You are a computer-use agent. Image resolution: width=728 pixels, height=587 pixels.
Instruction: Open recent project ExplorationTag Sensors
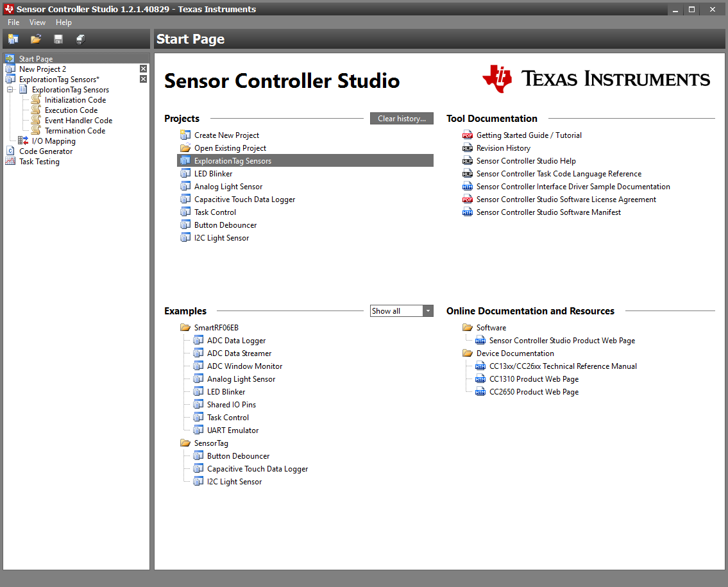click(305, 160)
